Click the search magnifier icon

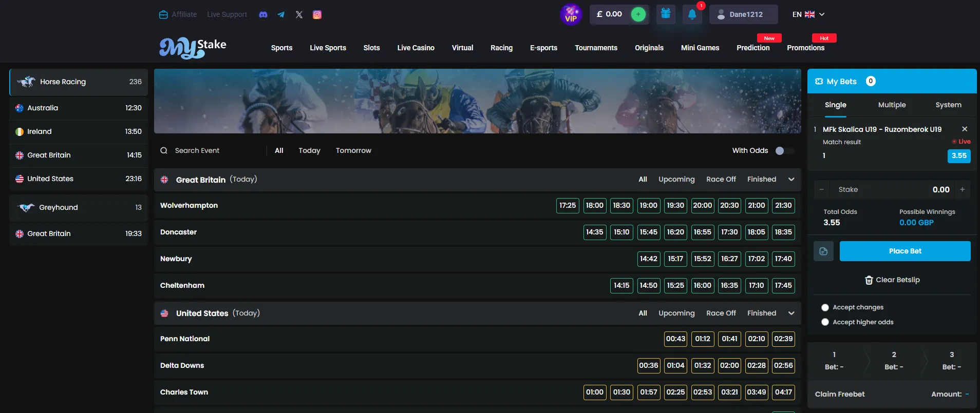point(164,150)
